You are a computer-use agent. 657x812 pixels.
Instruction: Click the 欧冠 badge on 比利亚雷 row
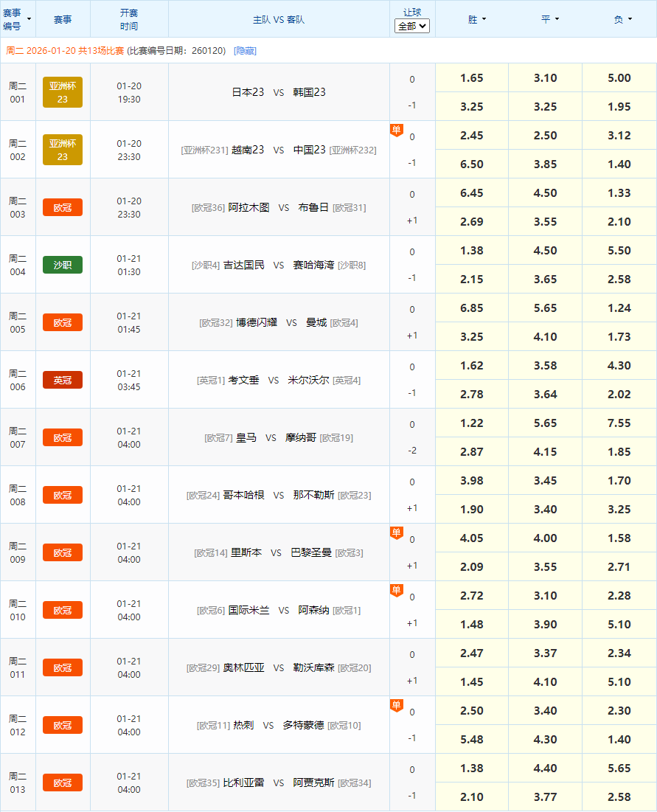(63, 782)
